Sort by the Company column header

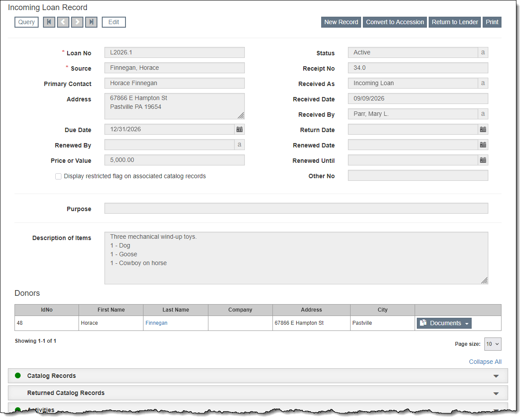(x=240, y=310)
